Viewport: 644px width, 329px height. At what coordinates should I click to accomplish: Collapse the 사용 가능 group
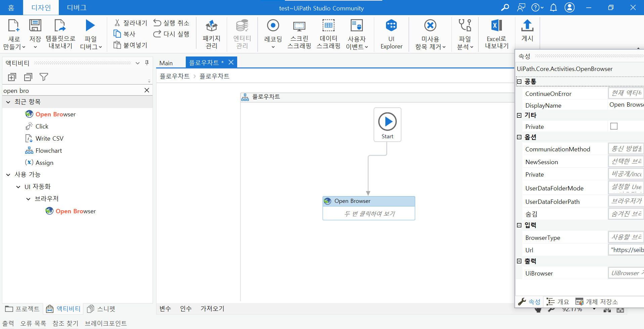click(x=8, y=175)
